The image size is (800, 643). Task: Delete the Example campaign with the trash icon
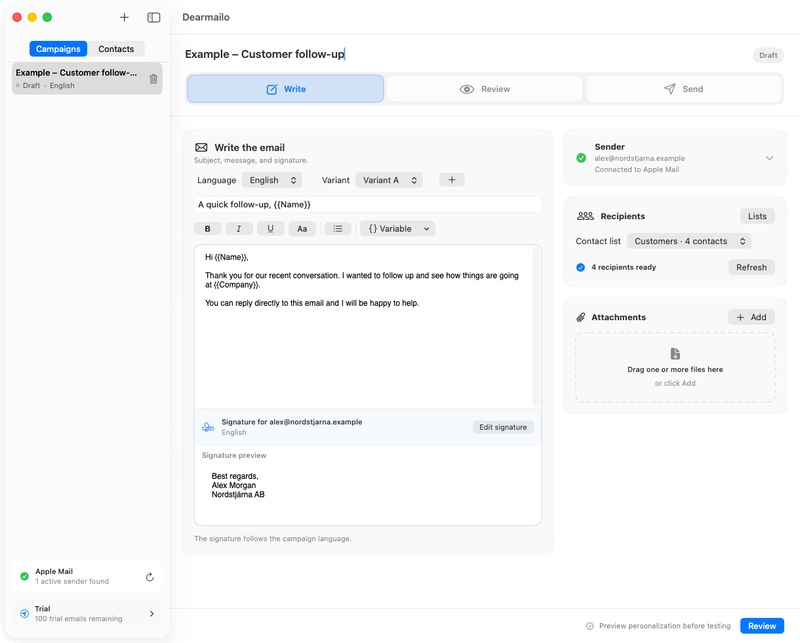pyautogui.click(x=154, y=79)
